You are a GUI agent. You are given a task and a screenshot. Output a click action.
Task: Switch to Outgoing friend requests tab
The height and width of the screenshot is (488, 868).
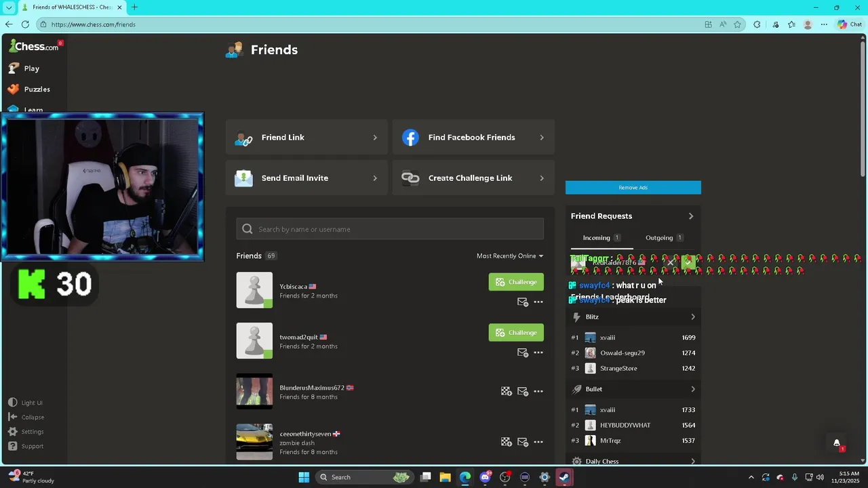point(664,238)
